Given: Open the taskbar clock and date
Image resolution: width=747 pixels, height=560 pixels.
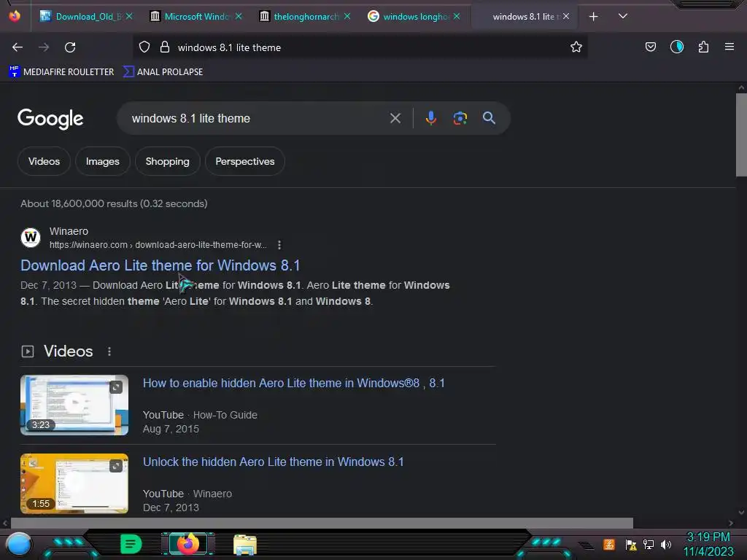Looking at the screenshot, I should (x=708, y=544).
